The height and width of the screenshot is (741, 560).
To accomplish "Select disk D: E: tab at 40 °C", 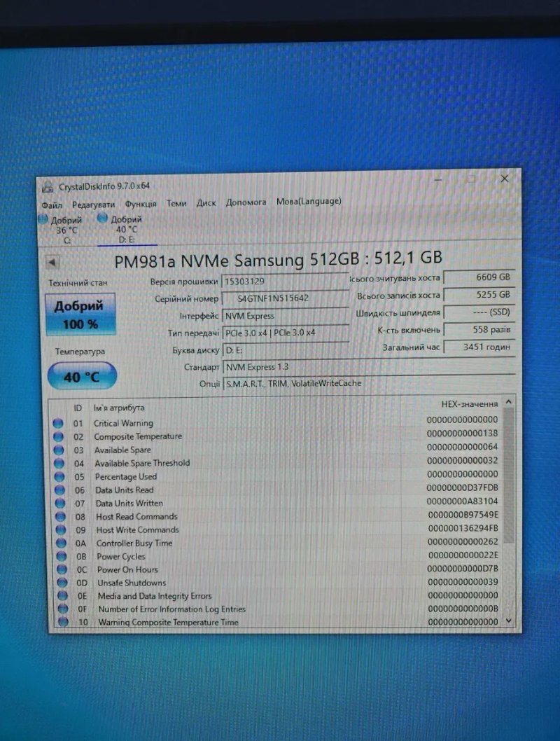I will (x=127, y=229).
